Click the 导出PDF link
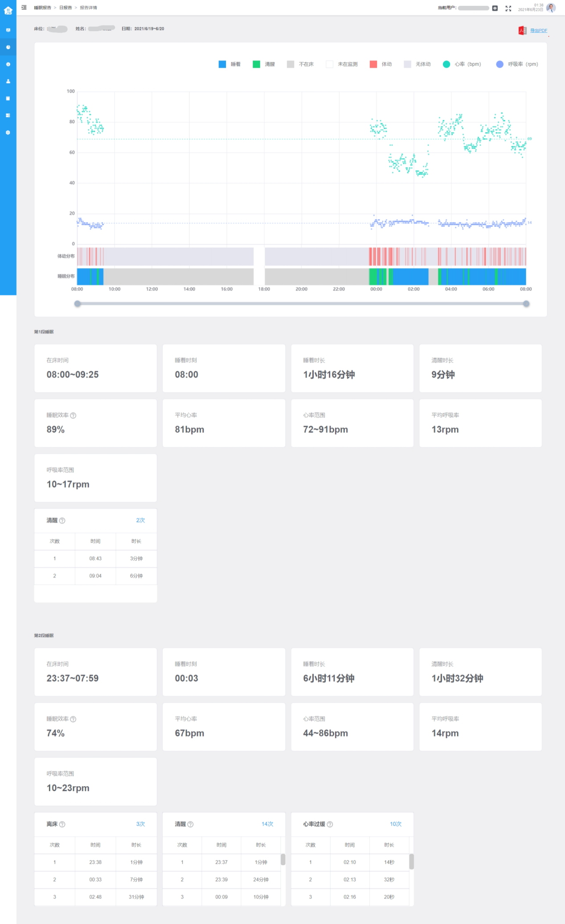The height and width of the screenshot is (924, 565). point(538,30)
